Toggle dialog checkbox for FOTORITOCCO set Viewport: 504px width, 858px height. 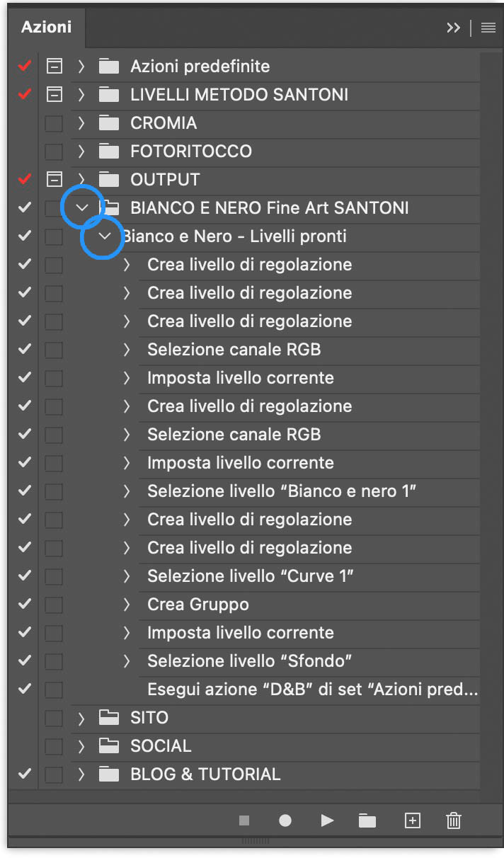click(x=54, y=151)
